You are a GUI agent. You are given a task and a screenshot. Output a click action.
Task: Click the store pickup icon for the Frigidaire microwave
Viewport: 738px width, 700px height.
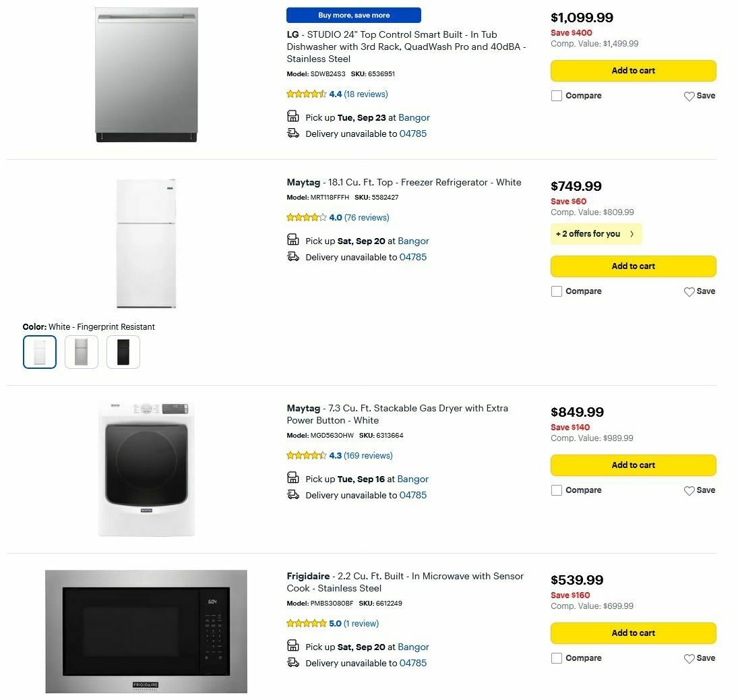point(293,646)
